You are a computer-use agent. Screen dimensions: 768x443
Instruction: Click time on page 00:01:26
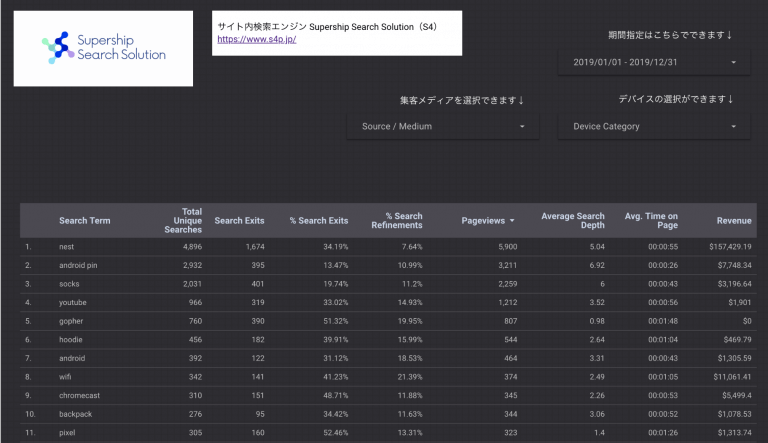(663, 433)
